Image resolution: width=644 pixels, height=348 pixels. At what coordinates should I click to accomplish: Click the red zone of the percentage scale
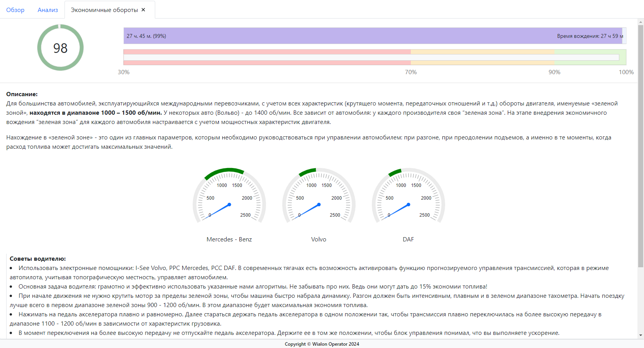tap(266, 52)
